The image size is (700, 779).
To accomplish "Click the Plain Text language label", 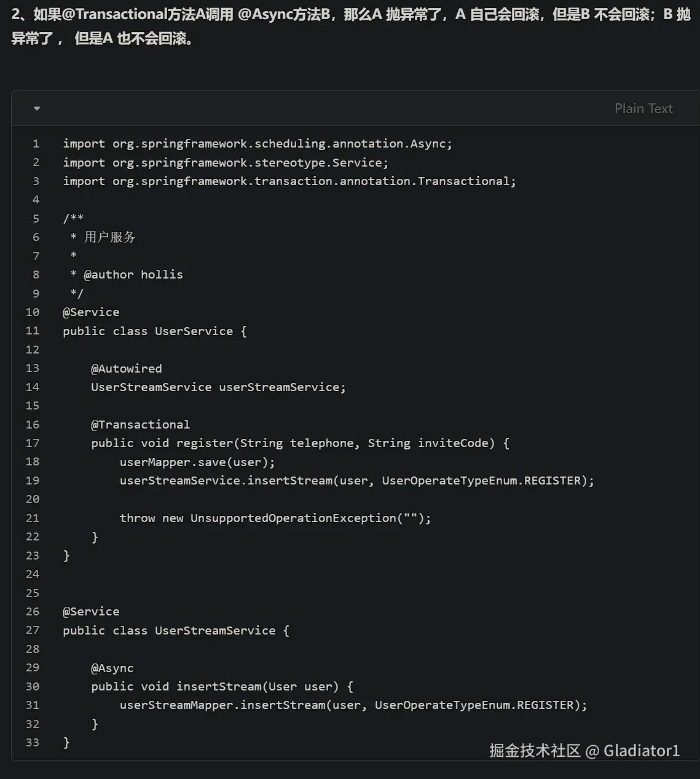I will point(643,109).
